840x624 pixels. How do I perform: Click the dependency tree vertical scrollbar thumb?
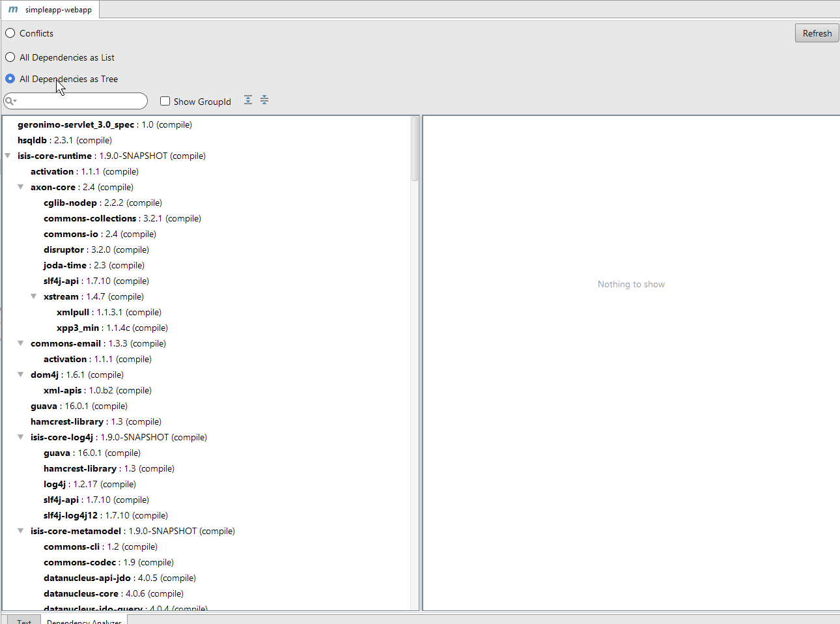(415, 149)
